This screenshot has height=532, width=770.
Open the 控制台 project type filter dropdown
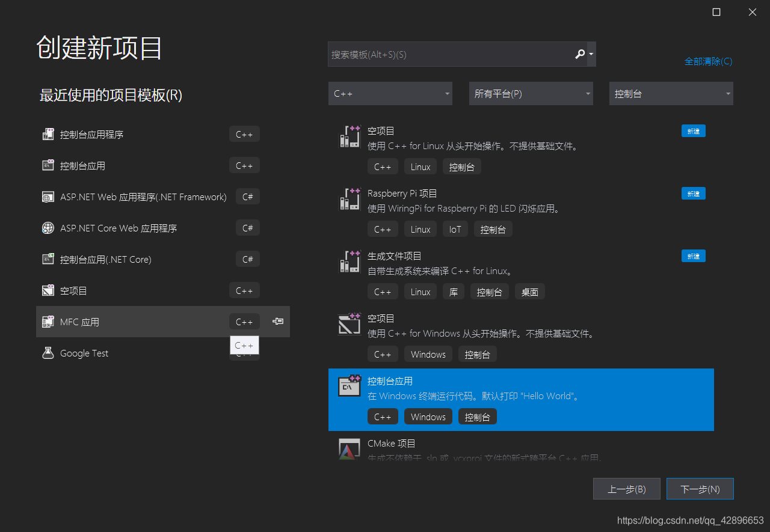click(671, 94)
